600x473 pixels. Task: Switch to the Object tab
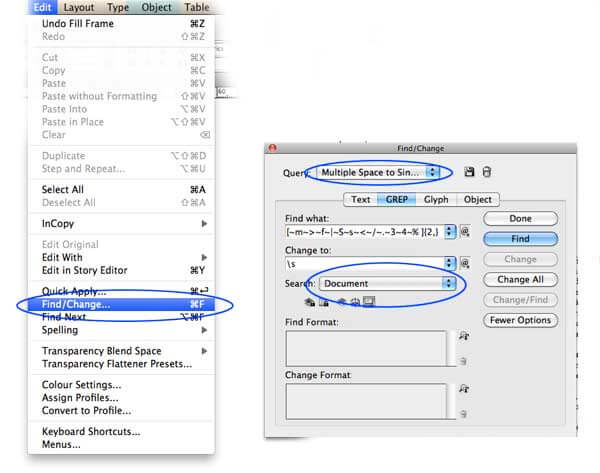(478, 199)
